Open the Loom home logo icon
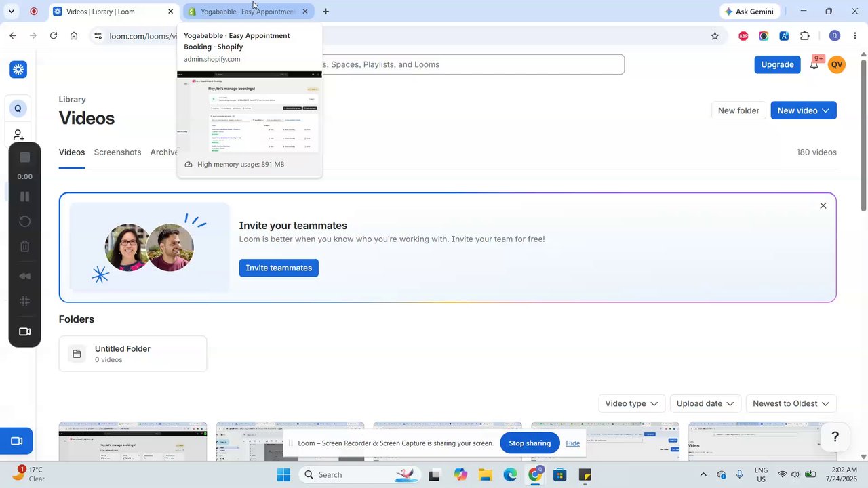The width and height of the screenshot is (868, 488). pos(18,69)
